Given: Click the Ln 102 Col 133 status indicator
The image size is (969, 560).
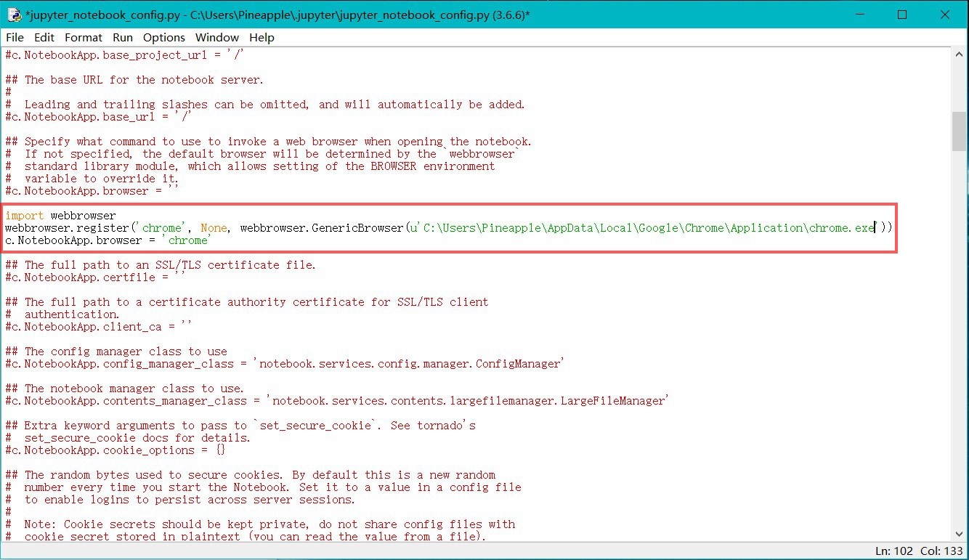Looking at the screenshot, I should click(x=918, y=550).
